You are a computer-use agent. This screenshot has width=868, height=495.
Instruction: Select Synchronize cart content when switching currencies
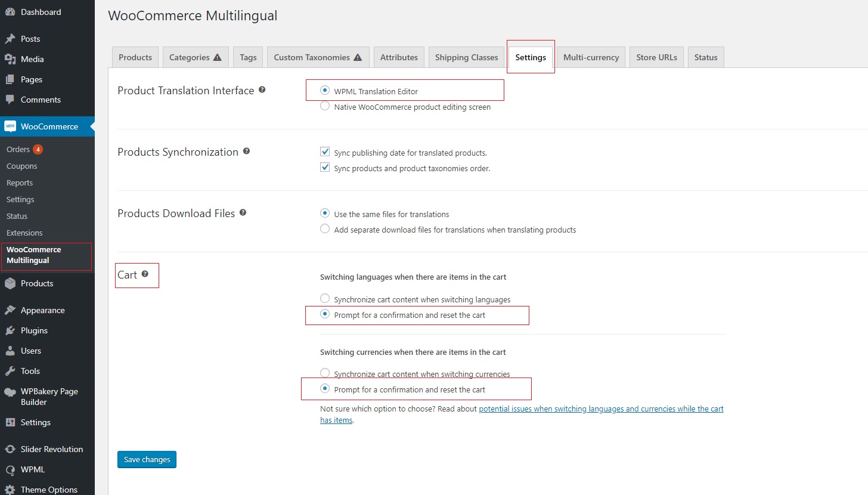pyautogui.click(x=325, y=373)
